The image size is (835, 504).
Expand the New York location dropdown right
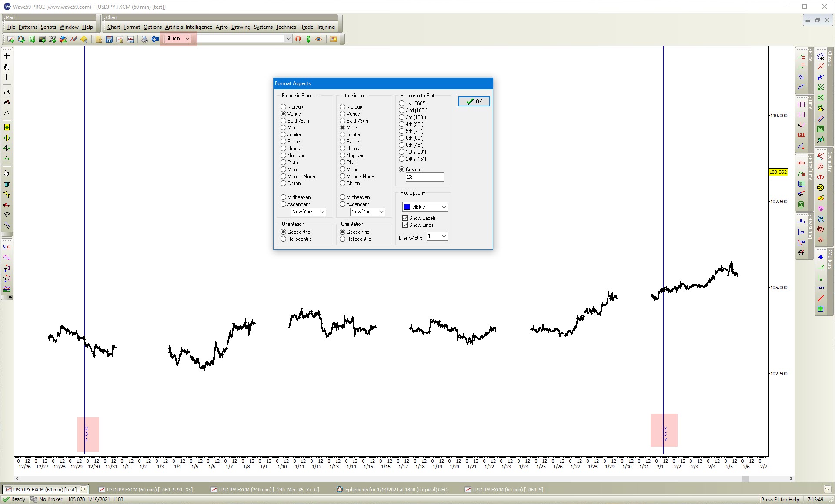(383, 212)
